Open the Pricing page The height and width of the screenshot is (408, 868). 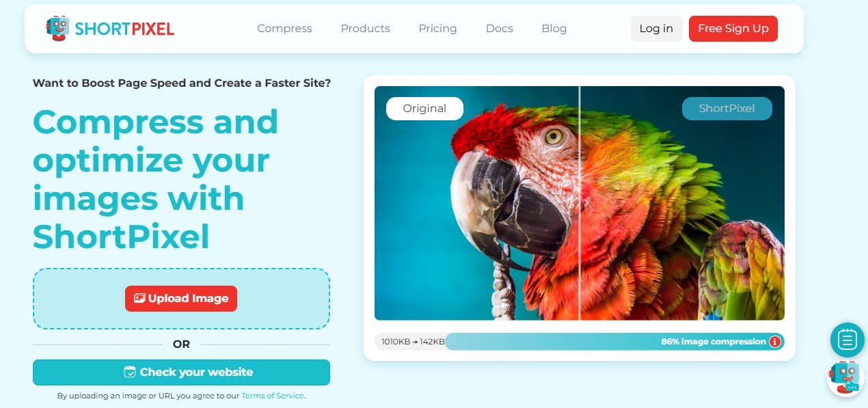(x=437, y=29)
